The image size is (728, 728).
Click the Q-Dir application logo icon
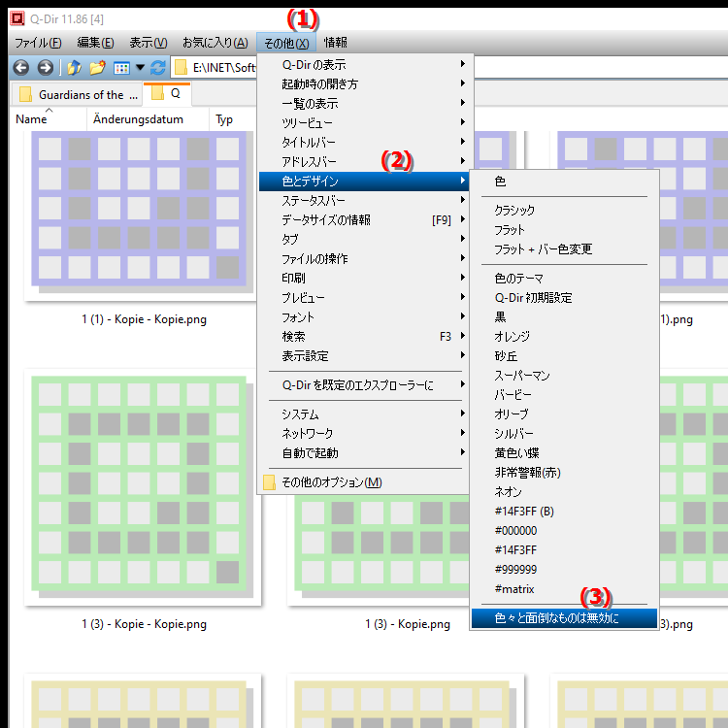17,18
